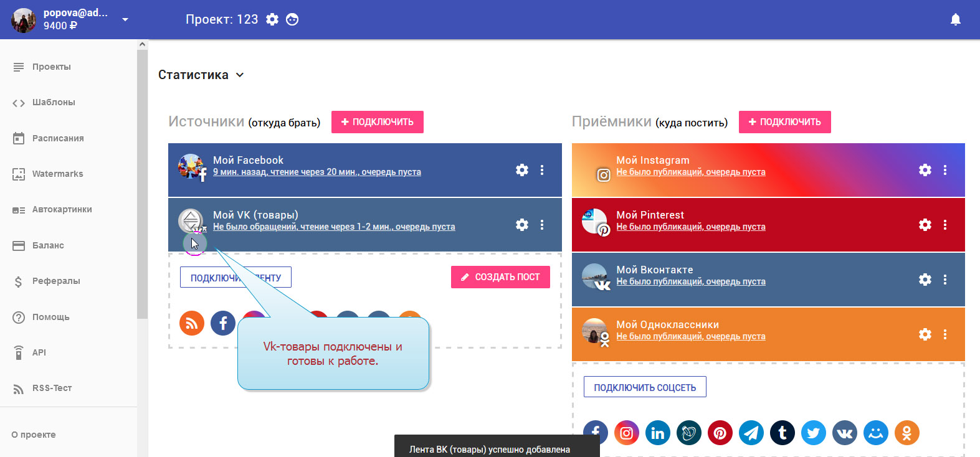Click the sidebar scrollbar up arrow

(x=142, y=44)
